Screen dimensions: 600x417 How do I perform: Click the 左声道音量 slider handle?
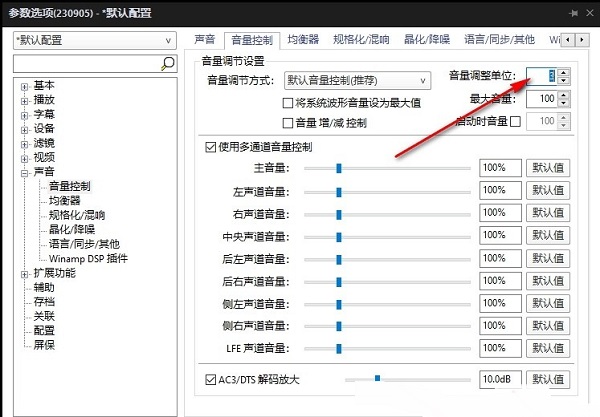tap(339, 192)
